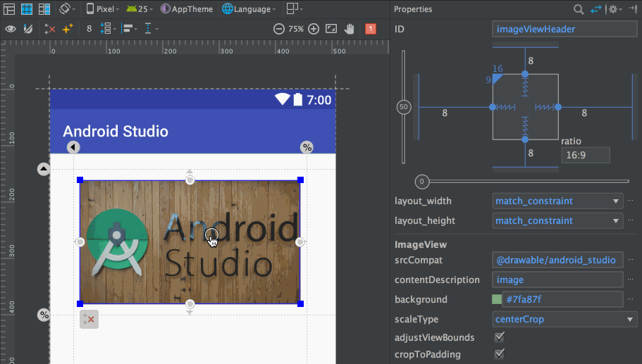Open the API 25 version dropdown
This screenshot has height=364, width=642.
click(x=140, y=9)
